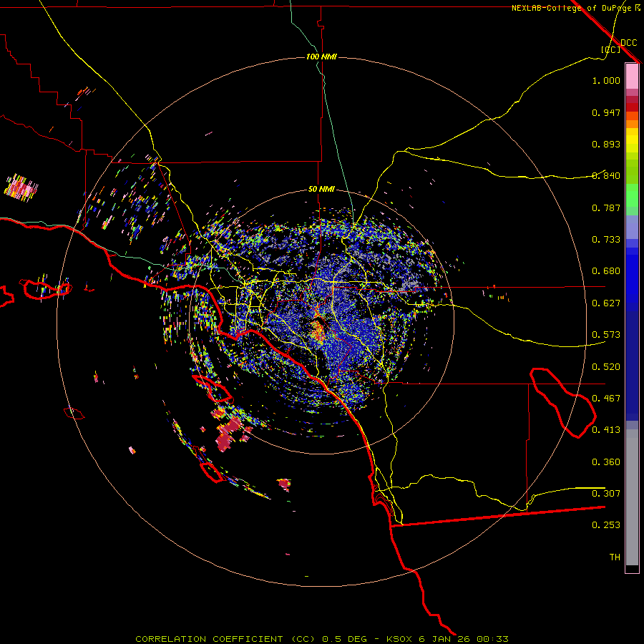Click the 0.787 value on the color scale
Viewport: 644px width, 644px height.
(606, 208)
